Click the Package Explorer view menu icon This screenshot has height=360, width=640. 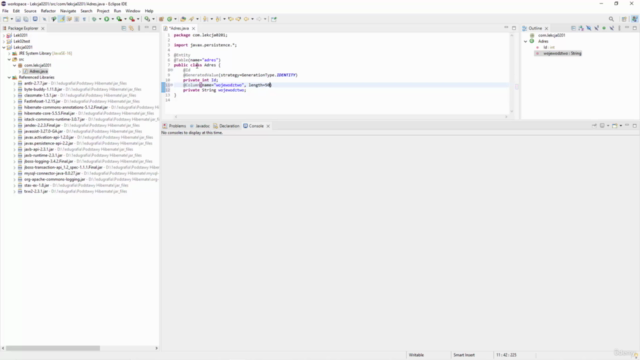139,28
